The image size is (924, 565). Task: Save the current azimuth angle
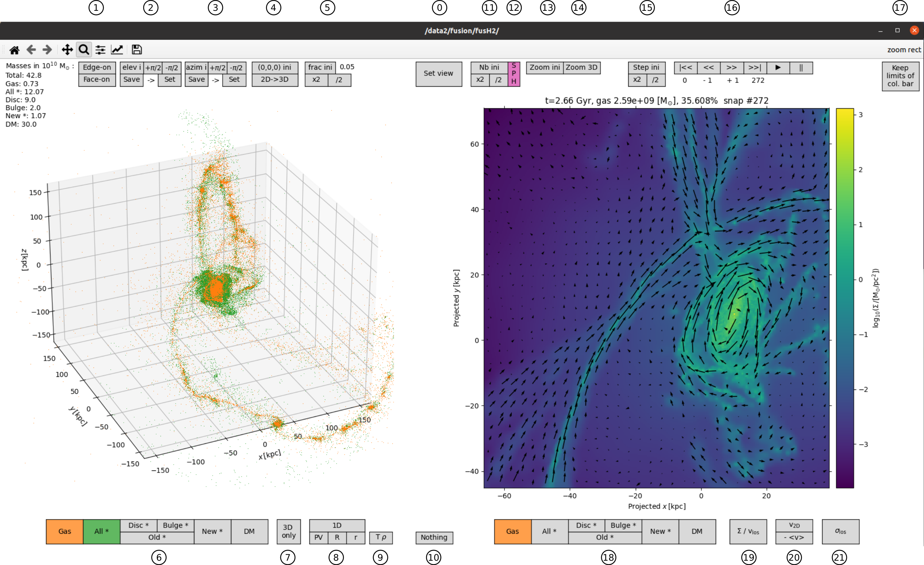(x=196, y=80)
